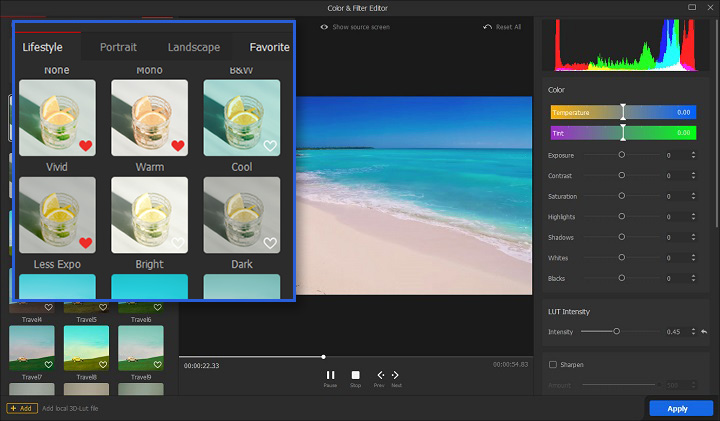Image resolution: width=720 pixels, height=421 pixels.
Task: Pause the video playback
Action: pyautogui.click(x=330, y=375)
